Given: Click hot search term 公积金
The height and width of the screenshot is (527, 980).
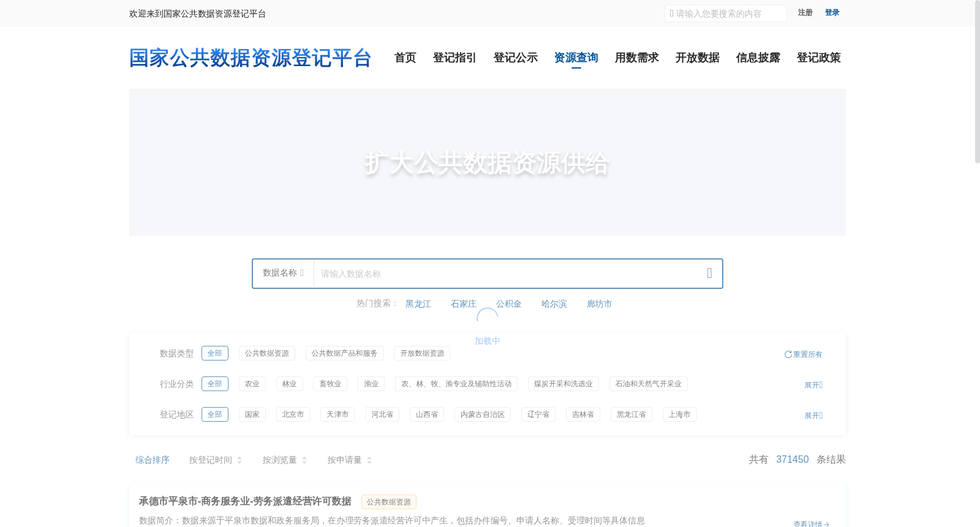Looking at the screenshot, I should point(509,304).
